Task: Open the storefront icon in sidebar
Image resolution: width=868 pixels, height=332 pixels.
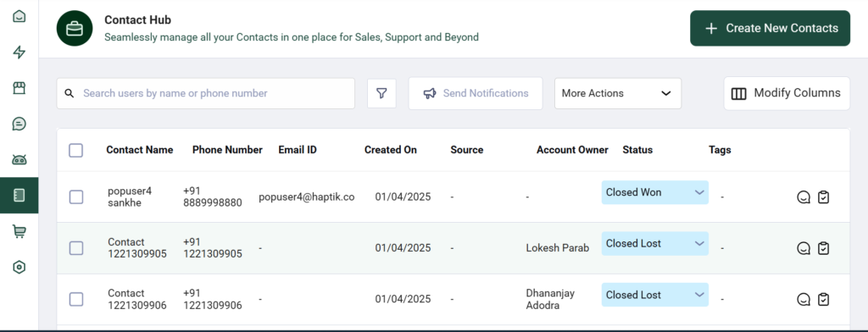Action: (x=19, y=89)
